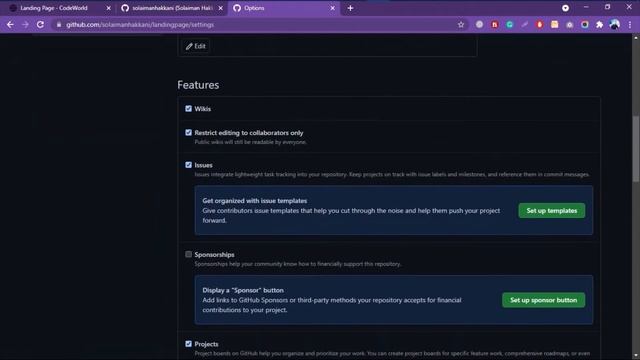Open the Chrome profile avatar

(615, 24)
